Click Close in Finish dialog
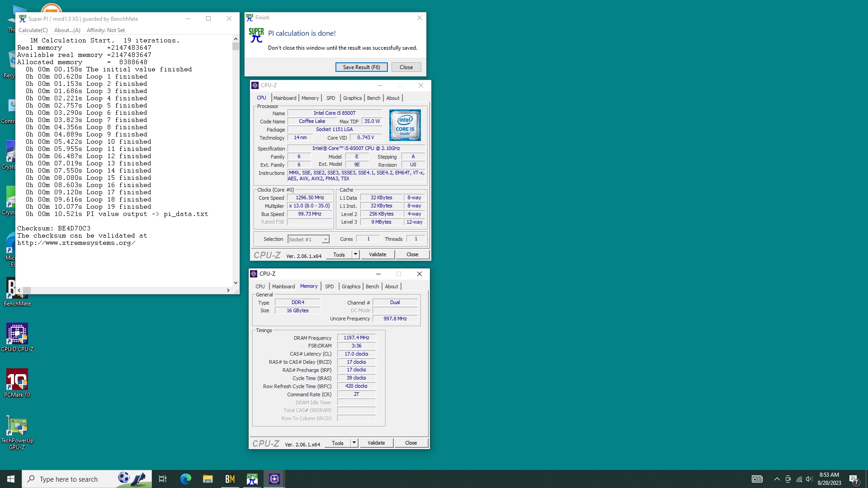This screenshot has height=488, width=868. point(406,67)
